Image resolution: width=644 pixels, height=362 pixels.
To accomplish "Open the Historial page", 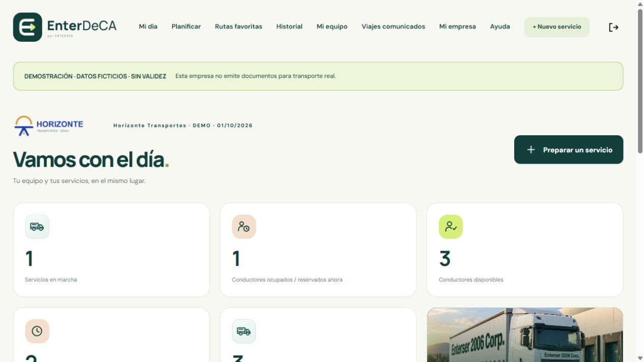I will pyautogui.click(x=290, y=26).
